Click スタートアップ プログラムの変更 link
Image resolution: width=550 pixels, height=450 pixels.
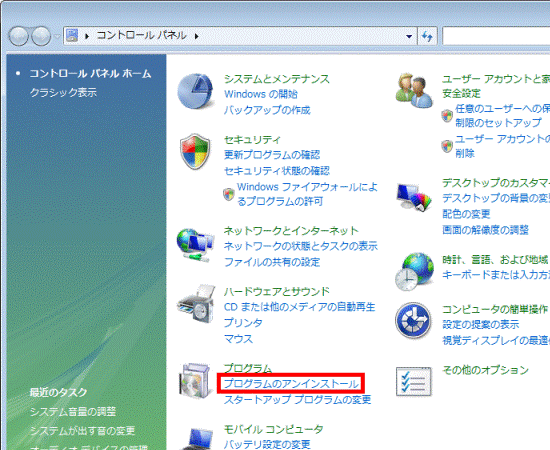[298, 400]
